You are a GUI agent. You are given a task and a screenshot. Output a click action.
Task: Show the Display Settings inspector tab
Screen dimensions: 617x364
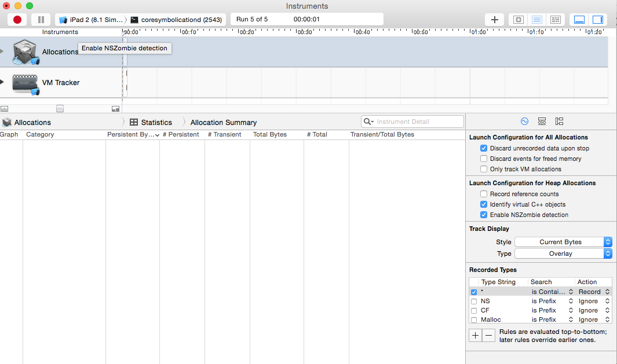pyautogui.click(x=542, y=122)
